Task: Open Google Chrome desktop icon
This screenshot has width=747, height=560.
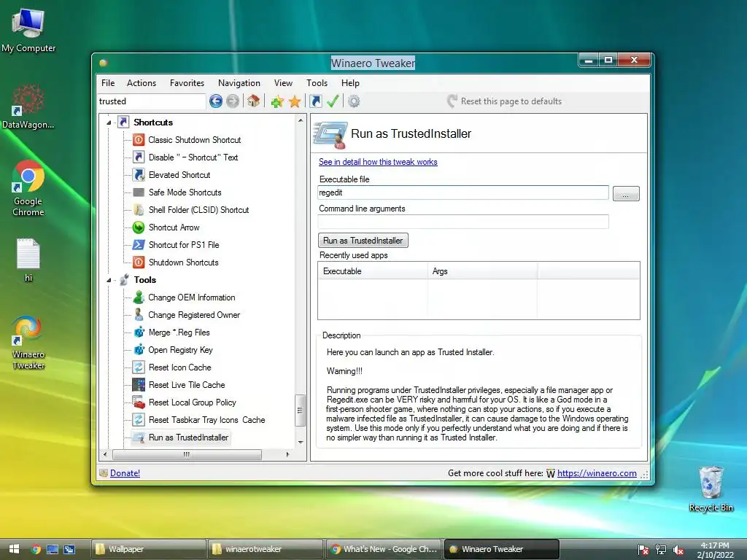Action: [28, 188]
